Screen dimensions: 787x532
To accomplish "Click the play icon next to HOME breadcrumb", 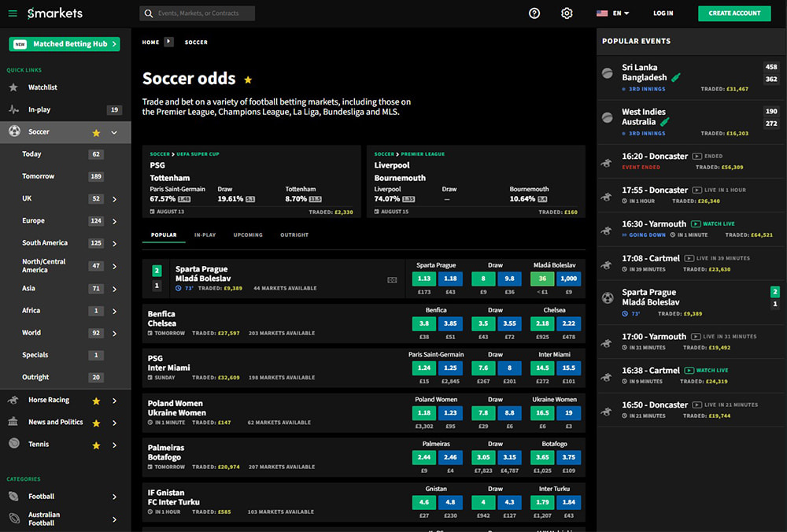I will point(168,42).
